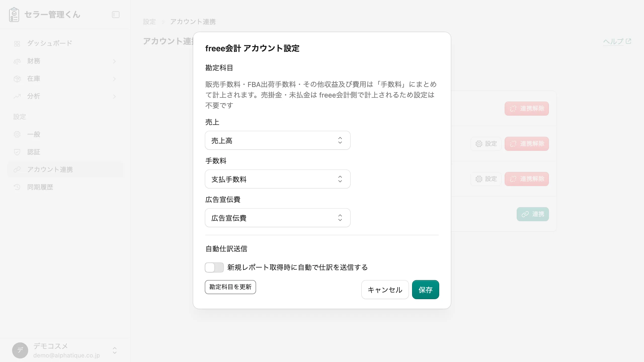Click 設定 in the breadcrumb
The image size is (644, 362).
point(149,22)
